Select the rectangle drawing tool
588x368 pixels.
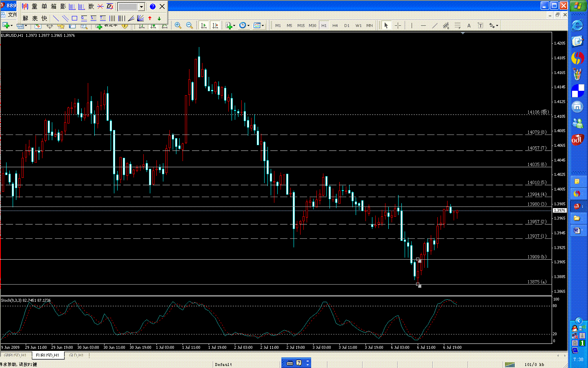pyautogui.click(x=75, y=18)
